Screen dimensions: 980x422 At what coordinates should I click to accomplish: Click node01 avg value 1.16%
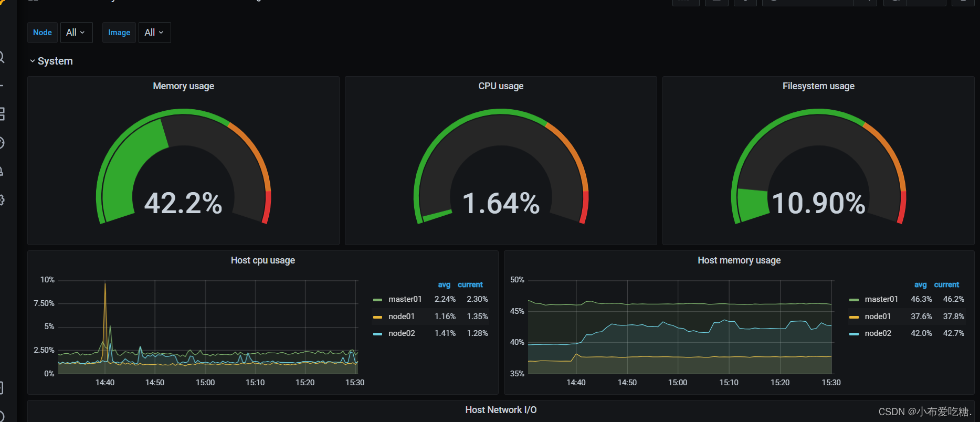tap(445, 316)
